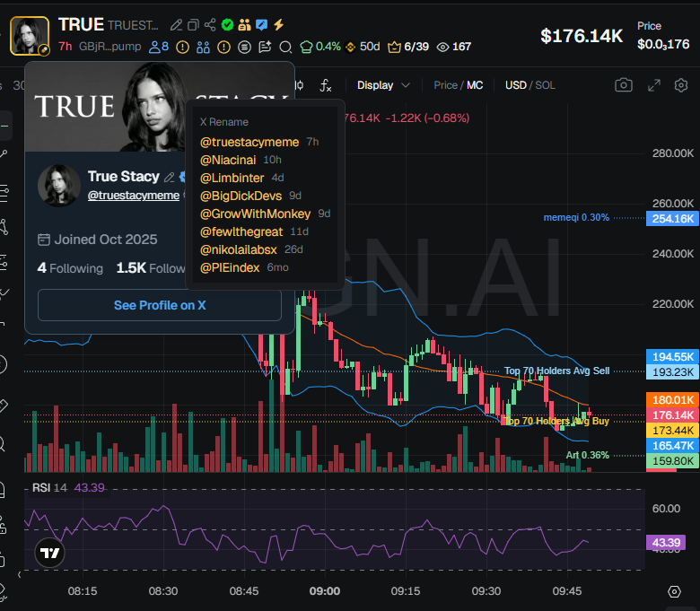Click @BigDickDevs in rename history
This screenshot has height=611, width=700.
pos(241,196)
